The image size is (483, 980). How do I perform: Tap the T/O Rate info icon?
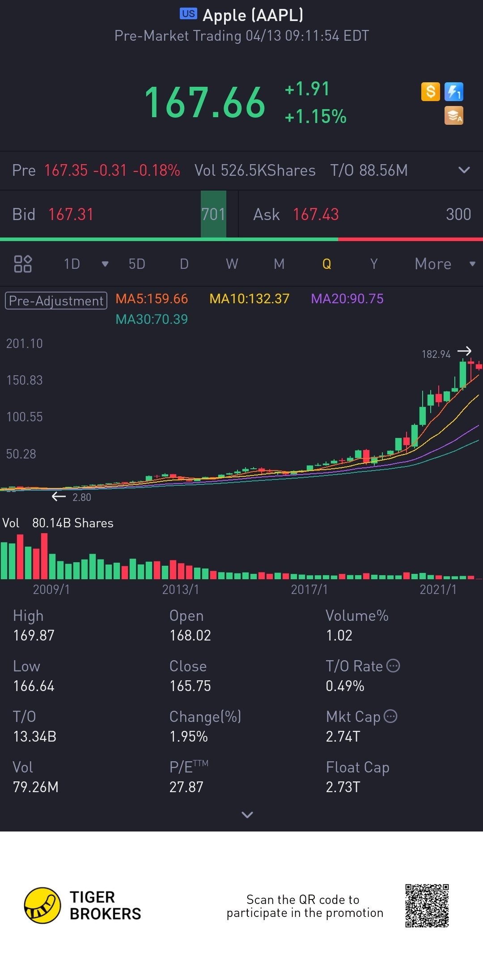tap(393, 666)
